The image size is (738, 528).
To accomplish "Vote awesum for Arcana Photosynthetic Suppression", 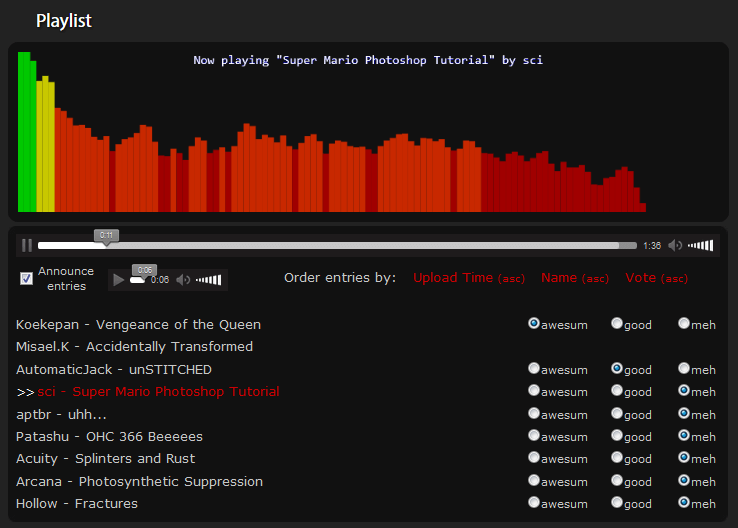I will (x=534, y=480).
